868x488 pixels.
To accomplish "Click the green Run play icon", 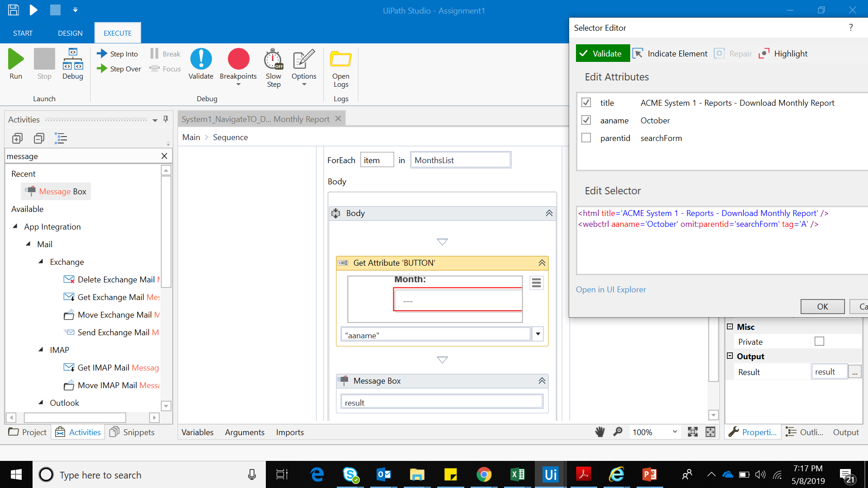I will 16,59.
